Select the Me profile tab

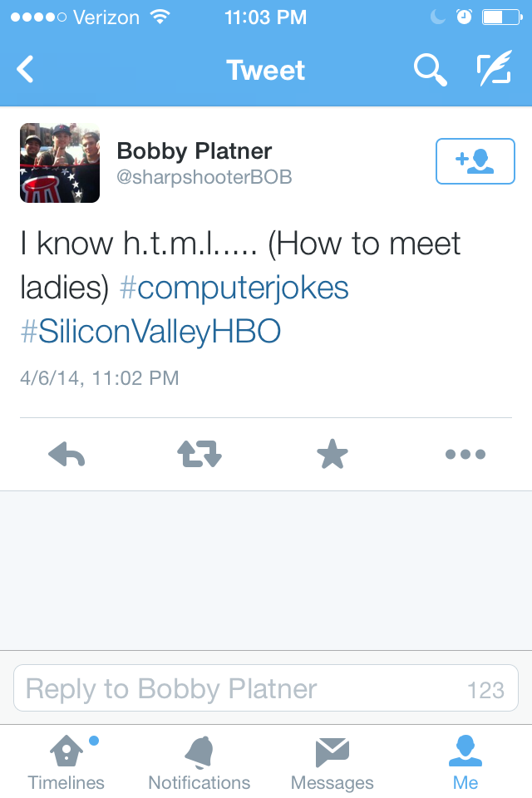point(465,761)
